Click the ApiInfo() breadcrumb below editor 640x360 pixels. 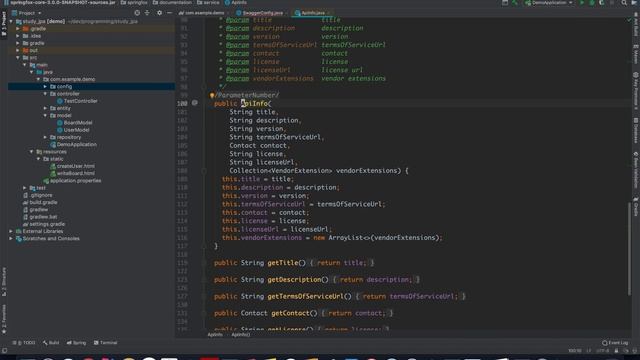click(x=240, y=335)
